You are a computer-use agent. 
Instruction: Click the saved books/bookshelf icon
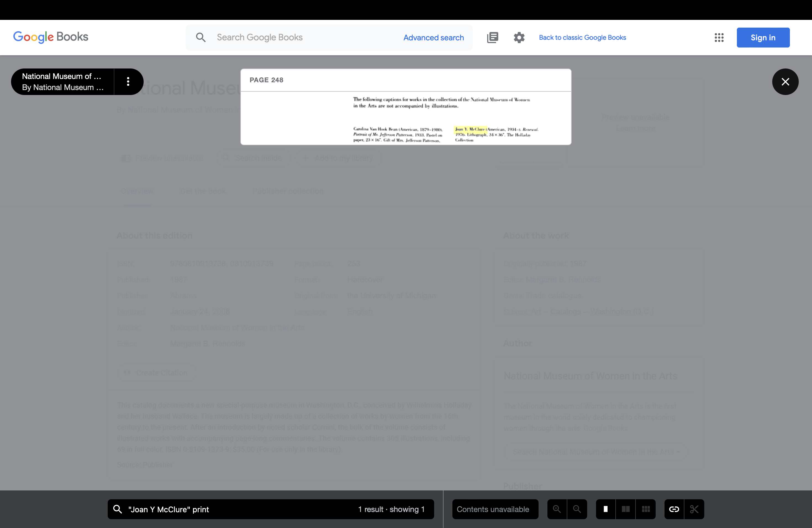[x=492, y=37]
